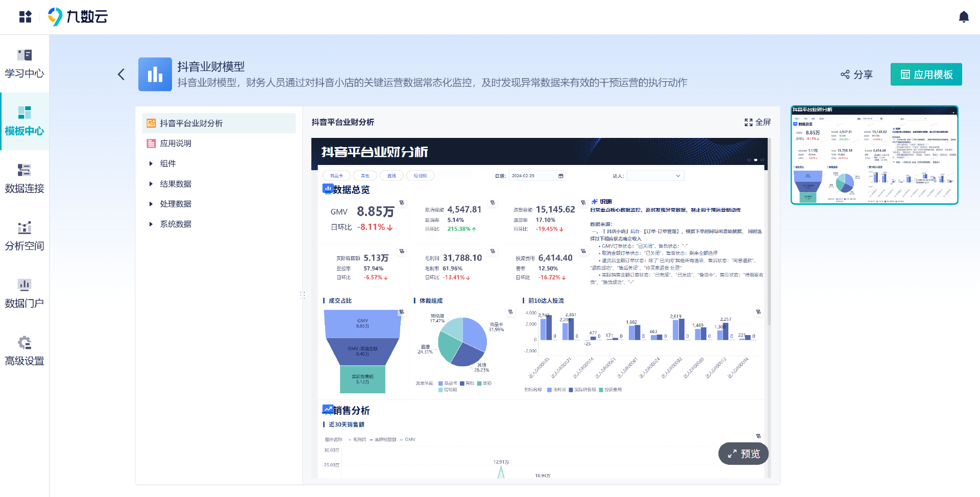The image size is (980, 497).
Task: Select the 数据连接 sidebar icon
Action: [x=24, y=178]
